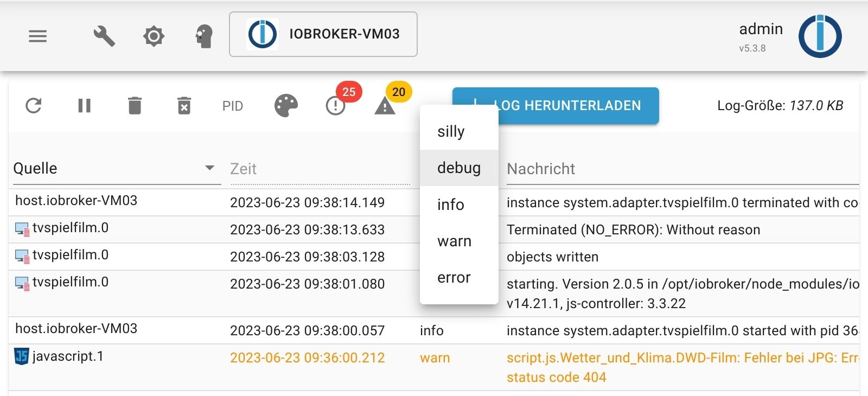Click 'terminated with code' message at 09:38:14.149
Image resolution: width=868 pixels, height=396 pixels.
pos(682,202)
